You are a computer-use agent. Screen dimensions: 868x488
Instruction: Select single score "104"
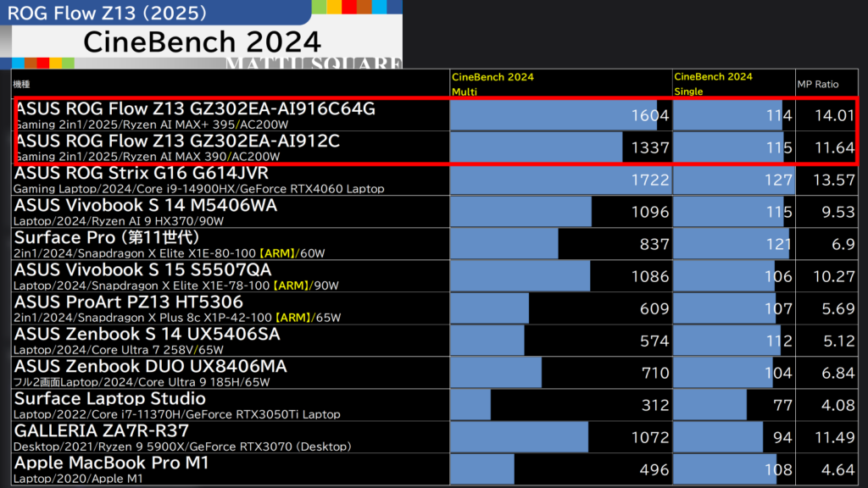779,373
